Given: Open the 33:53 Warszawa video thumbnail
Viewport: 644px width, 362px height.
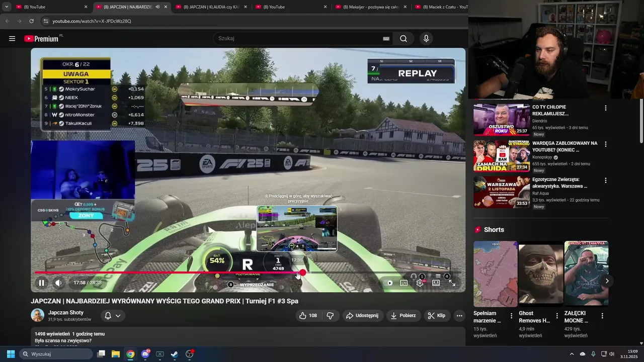Looking at the screenshot, I should pyautogui.click(x=502, y=192).
